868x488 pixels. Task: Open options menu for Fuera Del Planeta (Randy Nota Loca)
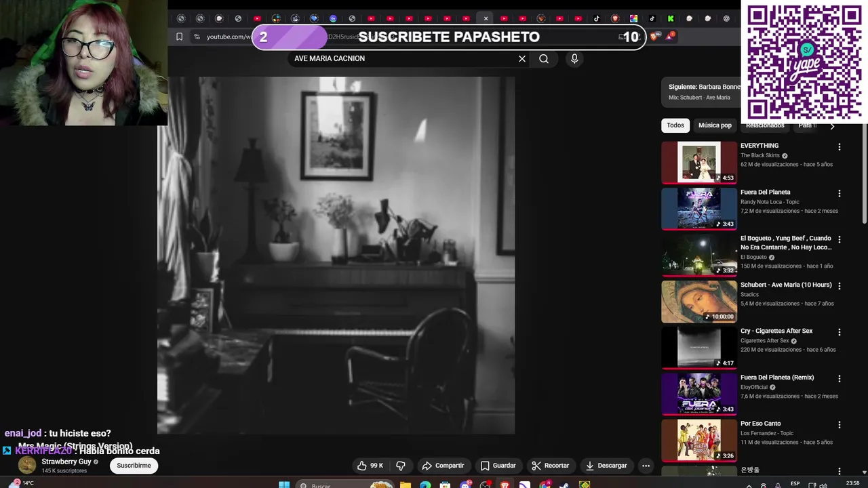click(x=839, y=193)
